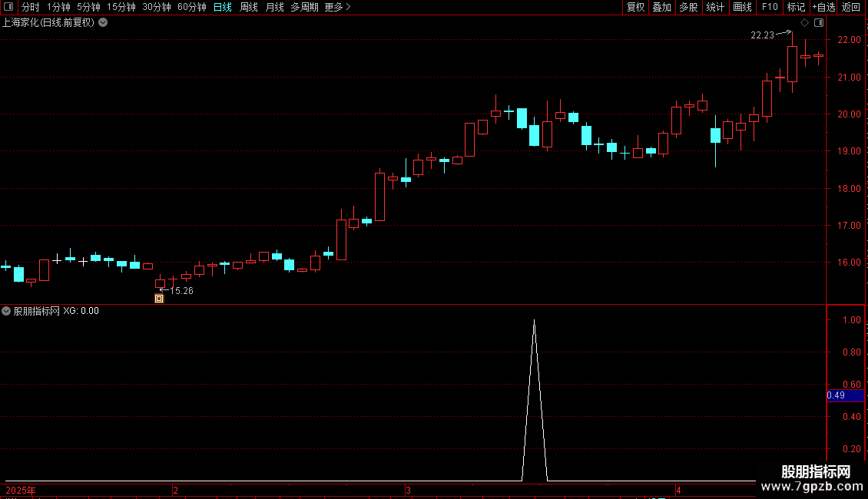Click the 16.00 price axis label

[849, 263]
